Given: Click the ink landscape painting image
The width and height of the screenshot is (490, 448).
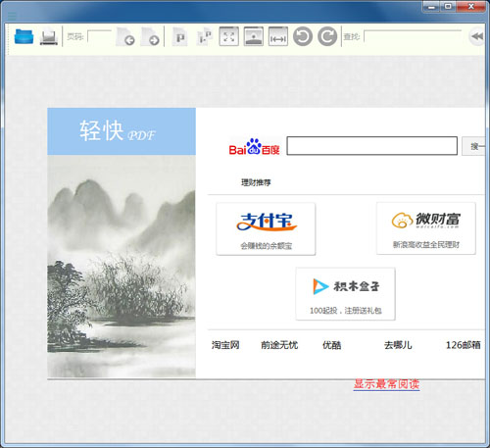Looking at the screenshot, I should tap(122, 267).
